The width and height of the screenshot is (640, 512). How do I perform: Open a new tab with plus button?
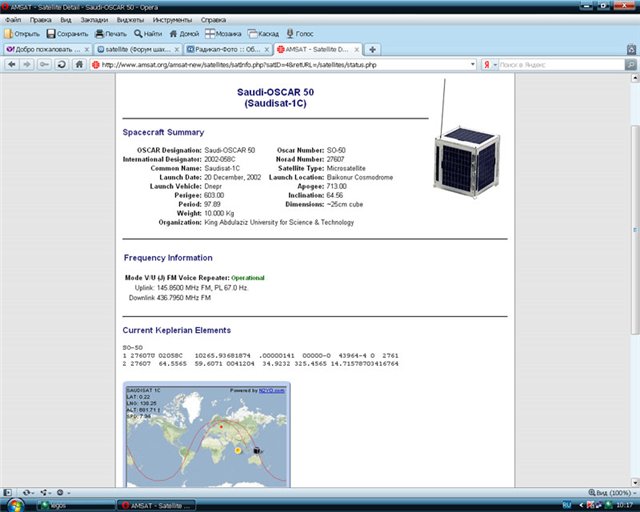pos(373,48)
